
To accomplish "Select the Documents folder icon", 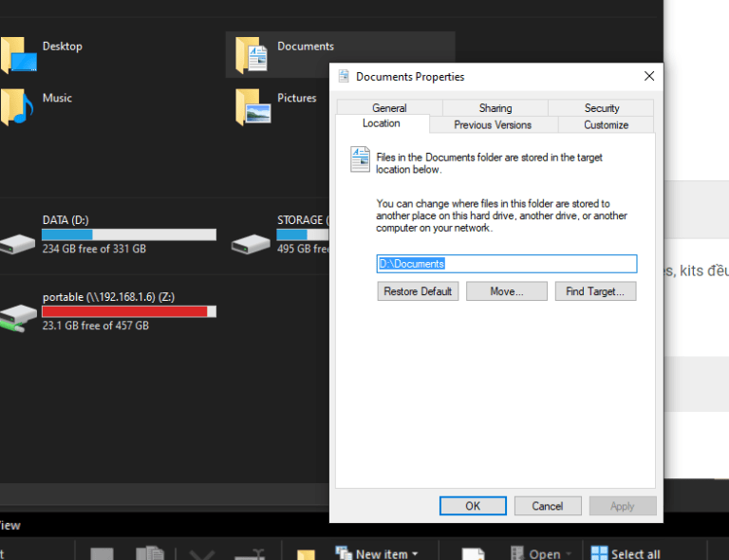I will pos(252,55).
